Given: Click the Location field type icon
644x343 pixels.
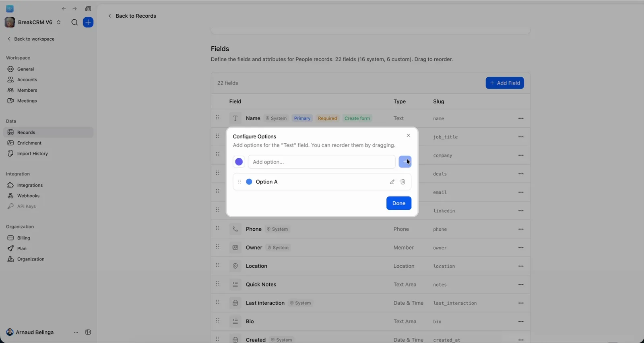Looking at the screenshot, I should pyautogui.click(x=235, y=266).
